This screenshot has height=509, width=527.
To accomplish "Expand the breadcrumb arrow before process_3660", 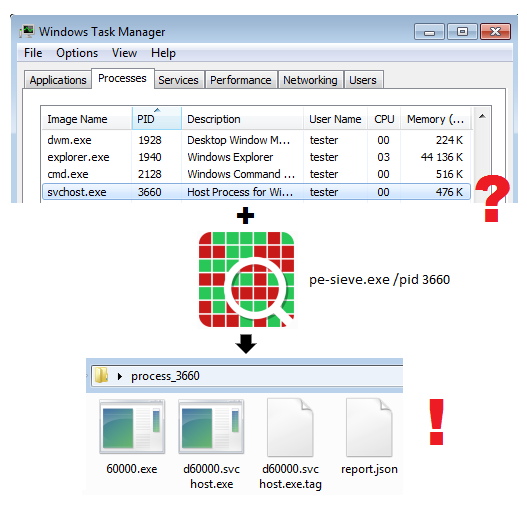I will [x=120, y=376].
